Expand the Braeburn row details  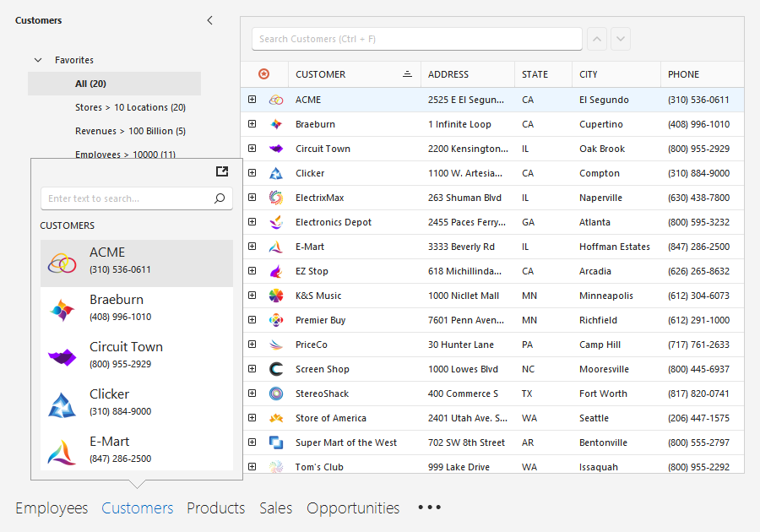coord(252,123)
